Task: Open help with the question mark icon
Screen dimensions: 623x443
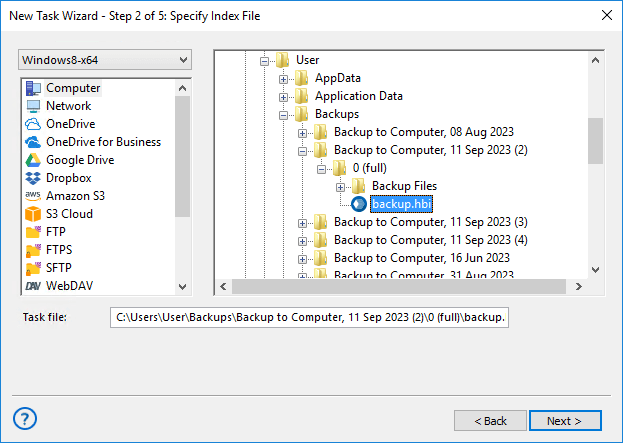Action: pyautogui.click(x=26, y=418)
